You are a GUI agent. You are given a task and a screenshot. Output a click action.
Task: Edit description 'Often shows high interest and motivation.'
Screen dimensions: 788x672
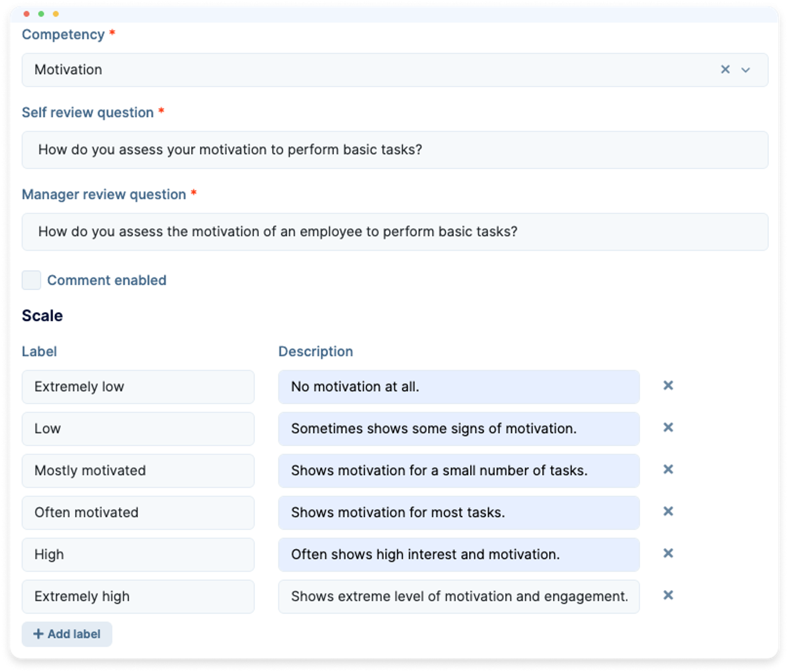click(459, 555)
